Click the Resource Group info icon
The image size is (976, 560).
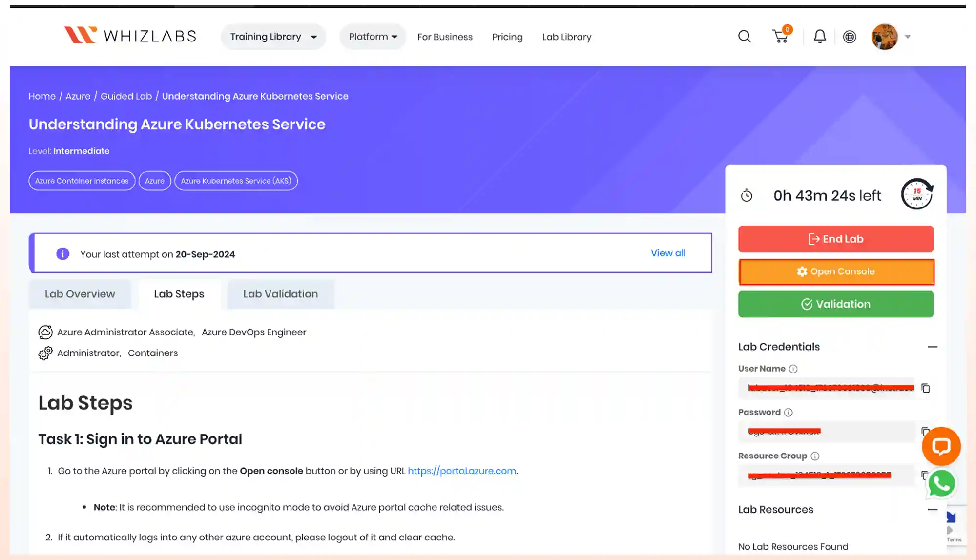click(815, 456)
